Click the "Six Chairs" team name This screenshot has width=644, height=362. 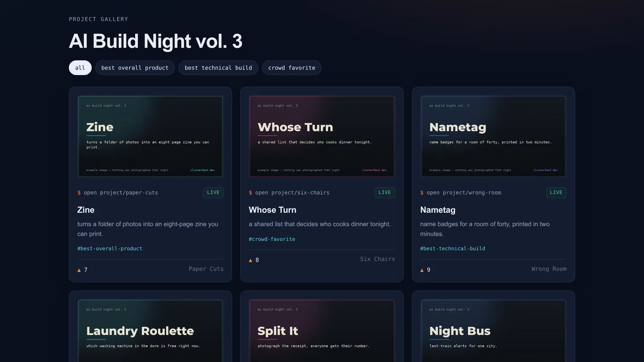pos(377,259)
